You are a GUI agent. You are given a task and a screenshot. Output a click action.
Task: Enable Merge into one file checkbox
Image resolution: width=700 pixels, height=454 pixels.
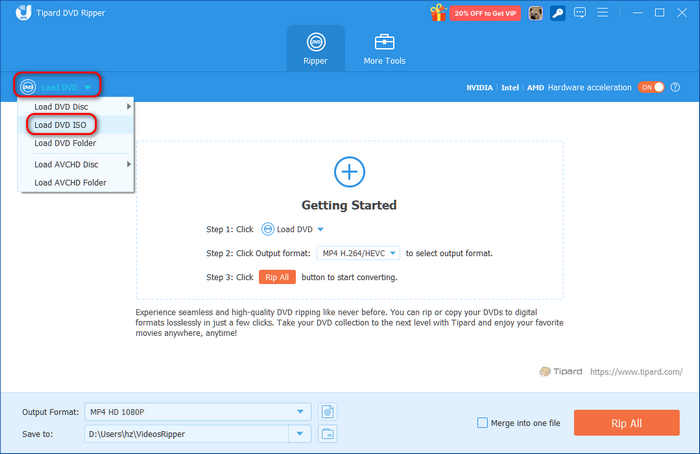[482, 422]
